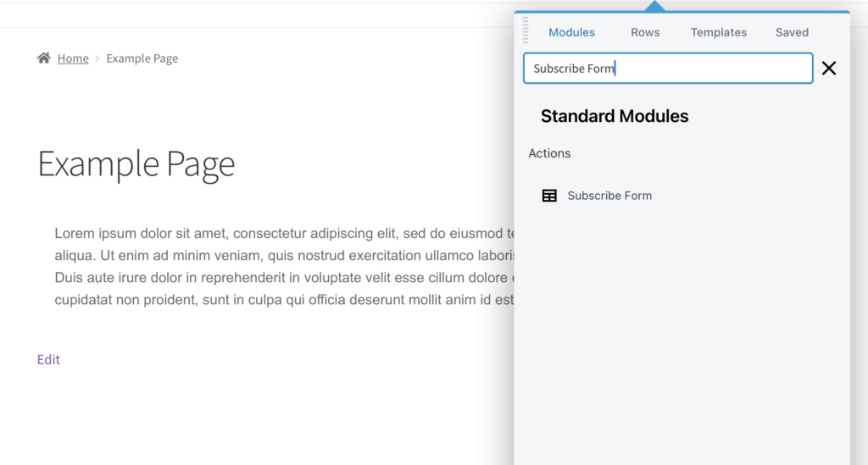Image resolution: width=868 pixels, height=465 pixels.
Task: Collapse the Actions section header
Action: (x=549, y=153)
